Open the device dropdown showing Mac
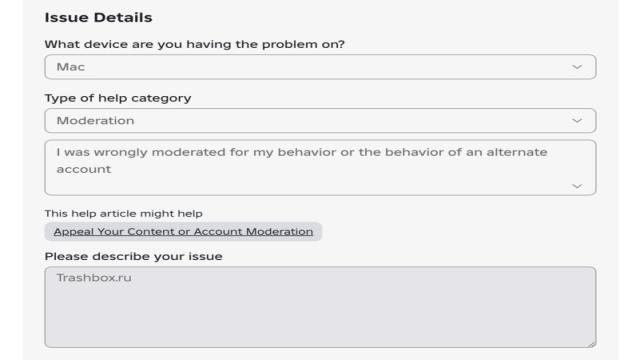This screenshot has height=360, width=640. (x=320, y=67)
